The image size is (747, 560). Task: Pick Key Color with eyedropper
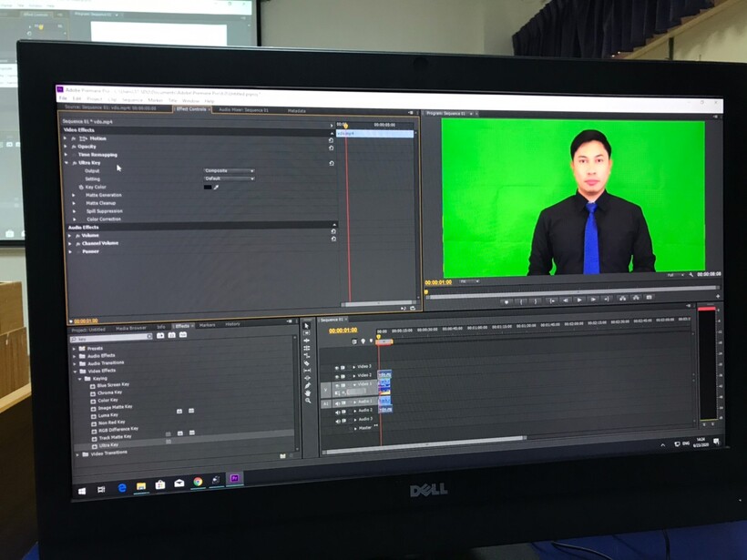tap(216, 188)
